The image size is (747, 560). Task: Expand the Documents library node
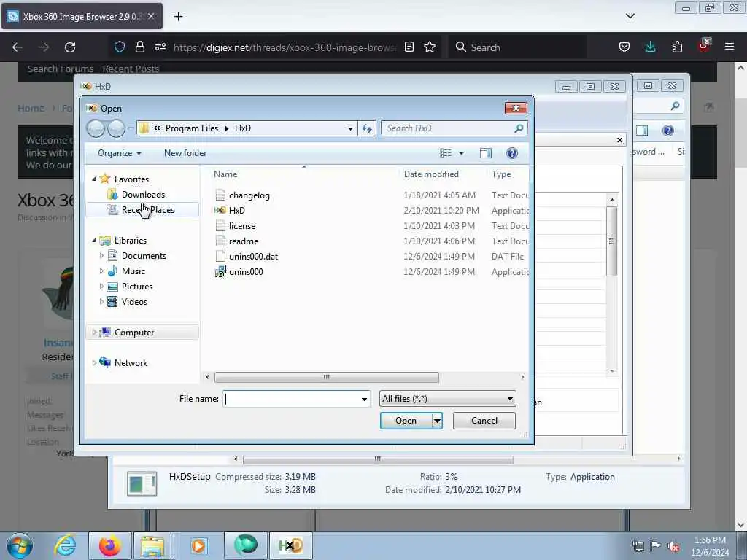pyautogui.click(x=101, y=256)
